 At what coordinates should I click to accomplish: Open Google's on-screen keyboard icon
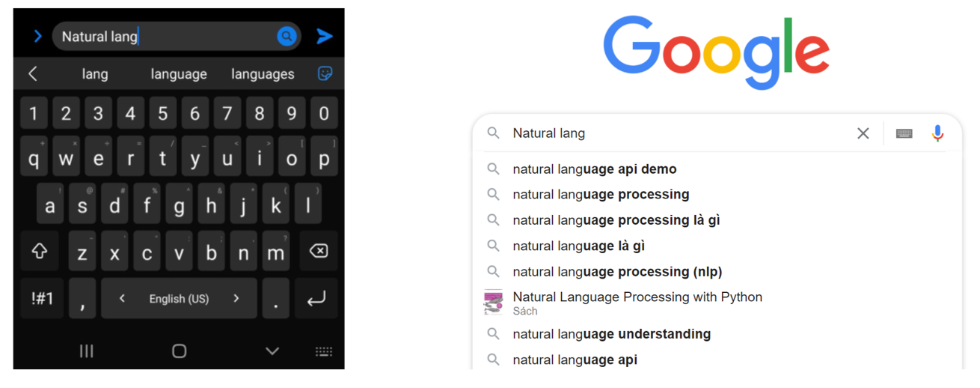point(904,133)
